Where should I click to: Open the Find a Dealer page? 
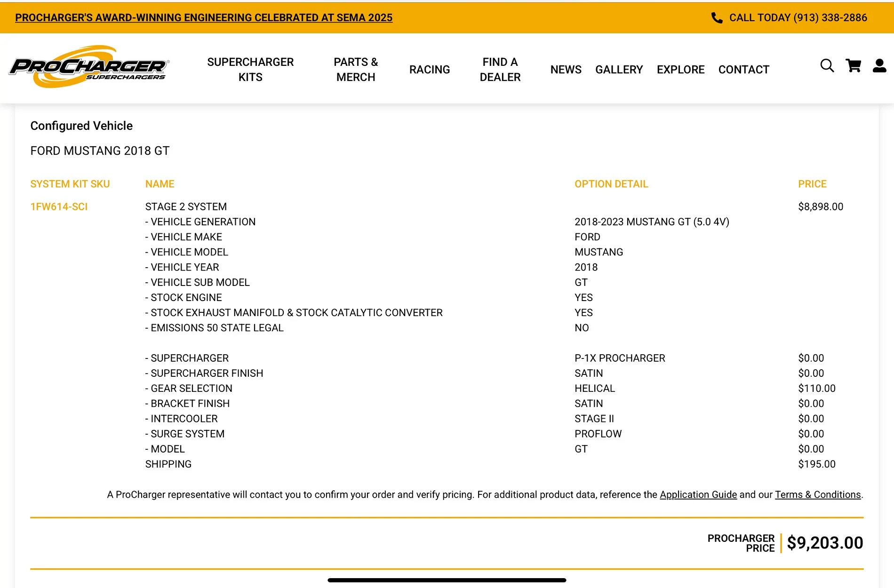tap(500, 70)
